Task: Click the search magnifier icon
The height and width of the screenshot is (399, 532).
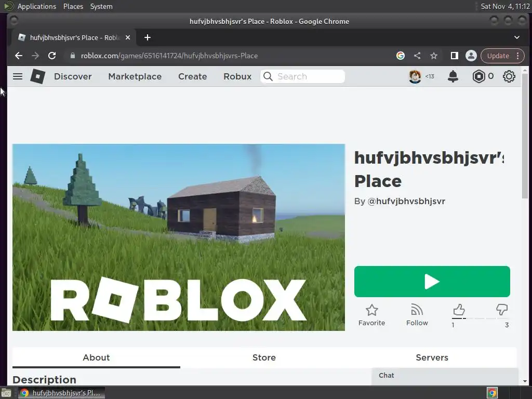Action: pyautogui.click(x=268, y=76)
